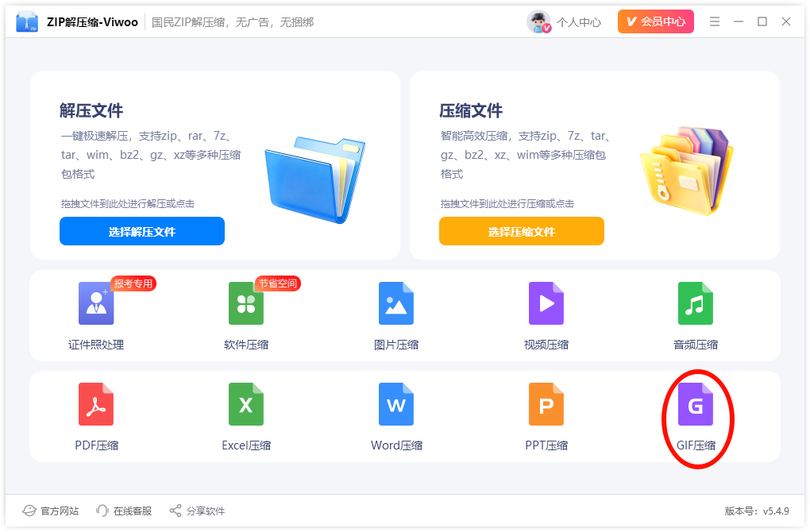Click the 压缩文件 heading text
This screenshot has height=532, width=810.
tap(471, 110)
